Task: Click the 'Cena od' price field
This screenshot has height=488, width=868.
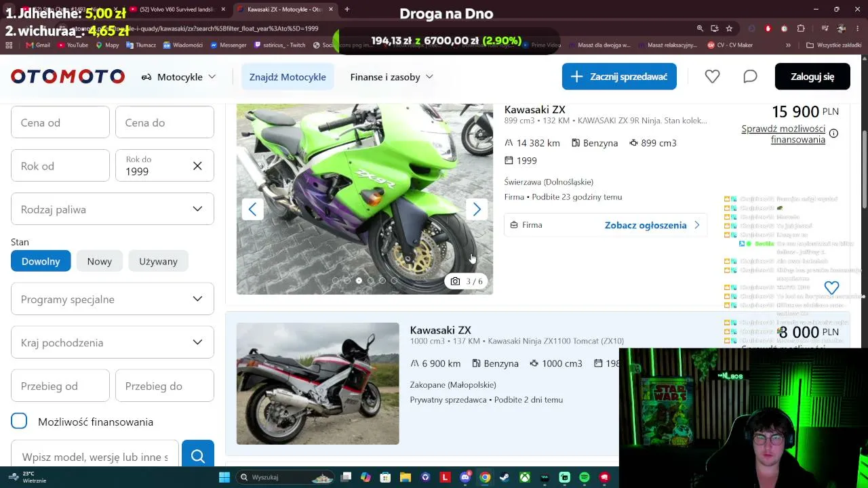Action: (60, 123)
